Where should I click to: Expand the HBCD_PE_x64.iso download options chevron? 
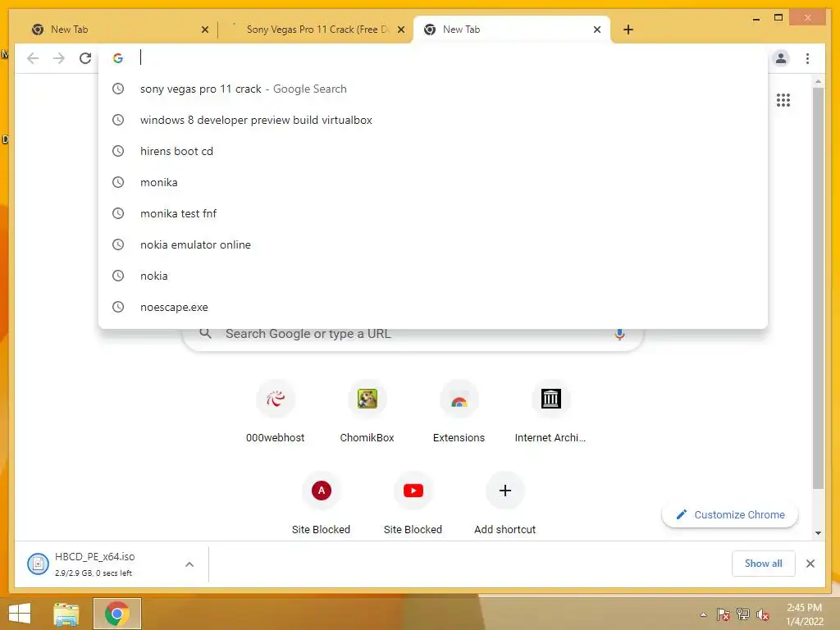pos(189,564)
